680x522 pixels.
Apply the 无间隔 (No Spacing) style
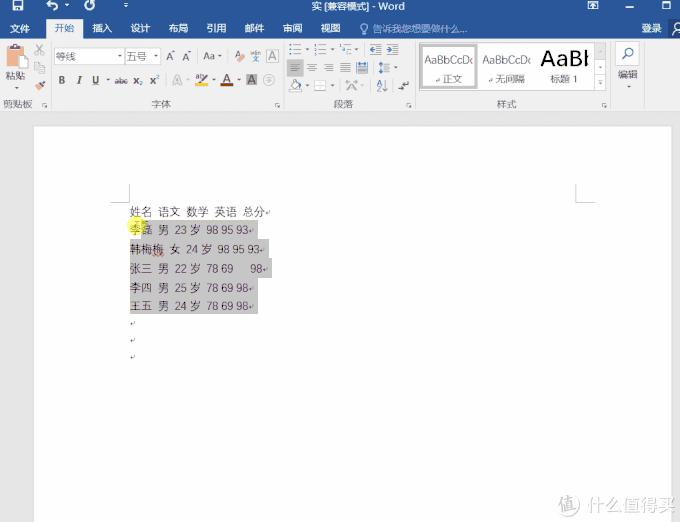(x=506, y=67)
